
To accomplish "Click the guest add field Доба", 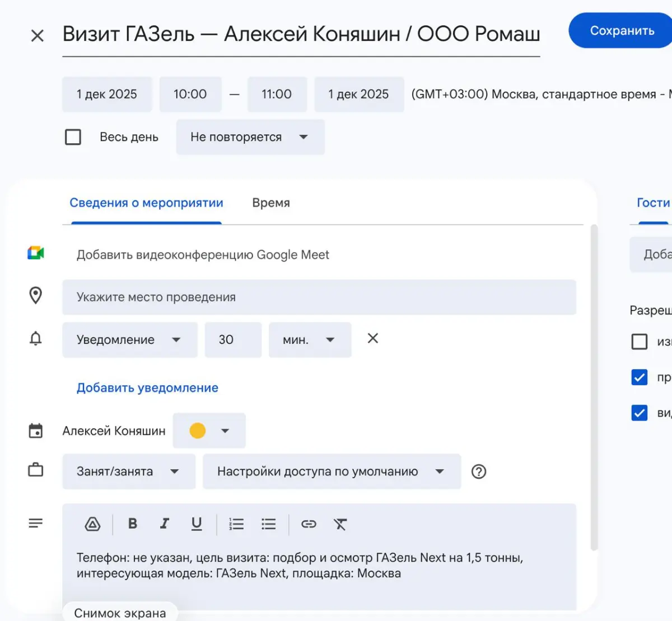I will 651,255.
